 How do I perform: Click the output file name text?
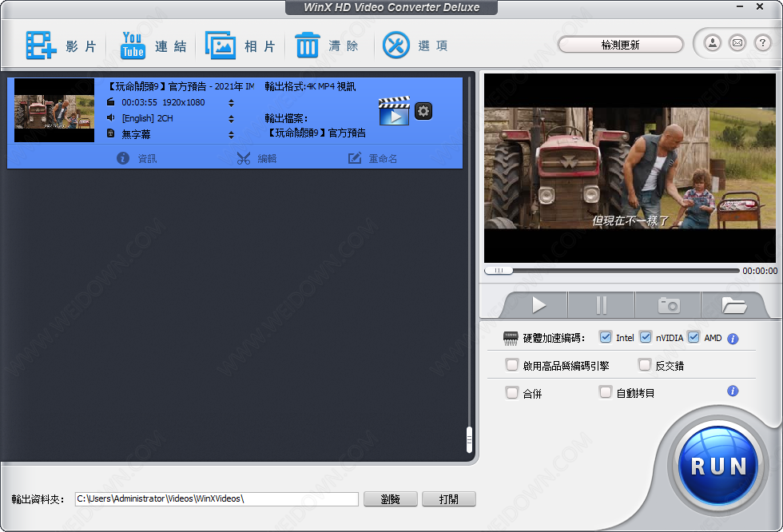click(x=317, y=133)
